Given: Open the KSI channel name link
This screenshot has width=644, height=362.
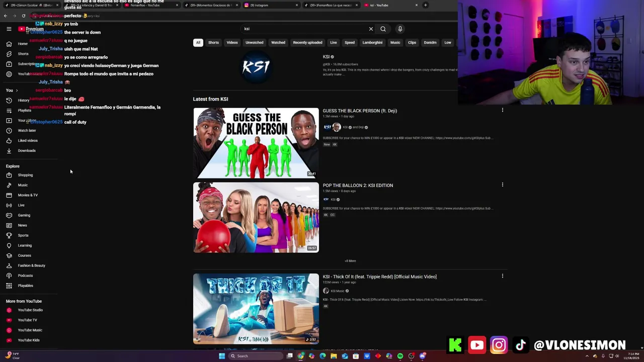Looking at the screenshot, I should pyautogui.click(x=326, y=57).
